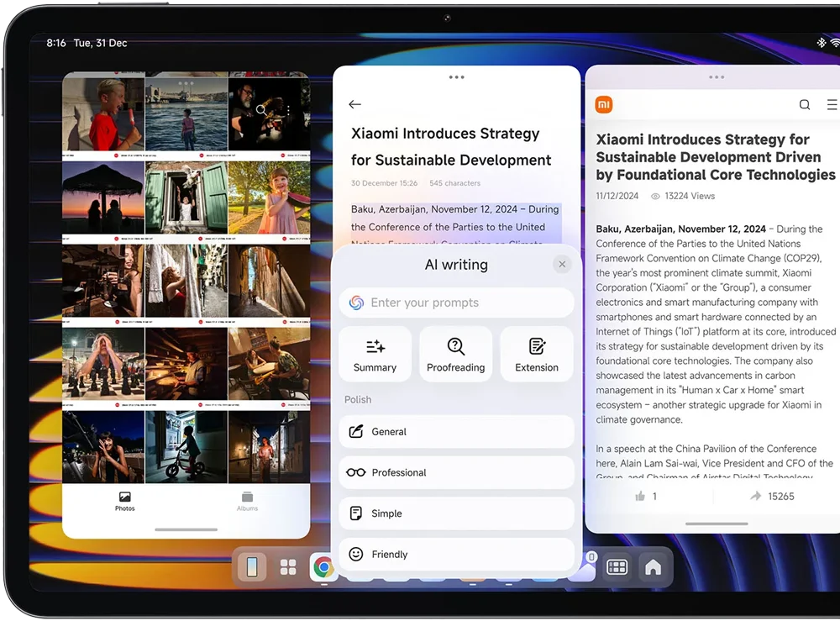Open the hamburger menu on Mi website

click(832, 104)
